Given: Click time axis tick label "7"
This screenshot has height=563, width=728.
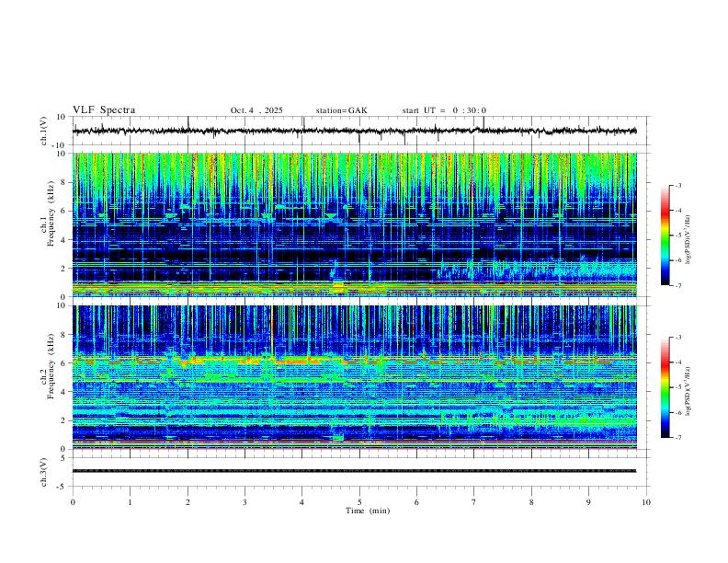Looking at the screenshot, I should coord(474,502).
